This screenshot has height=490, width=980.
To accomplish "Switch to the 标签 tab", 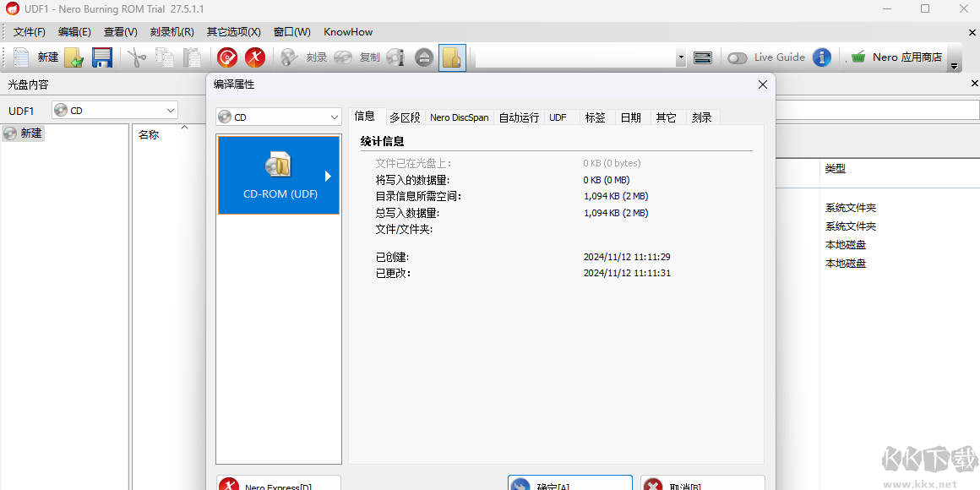I will pos(596,117).
